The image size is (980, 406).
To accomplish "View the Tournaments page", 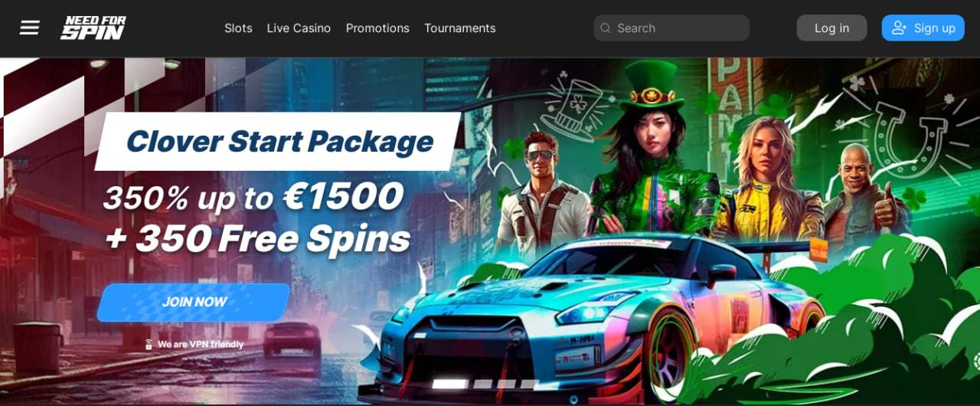I will 459,28.
